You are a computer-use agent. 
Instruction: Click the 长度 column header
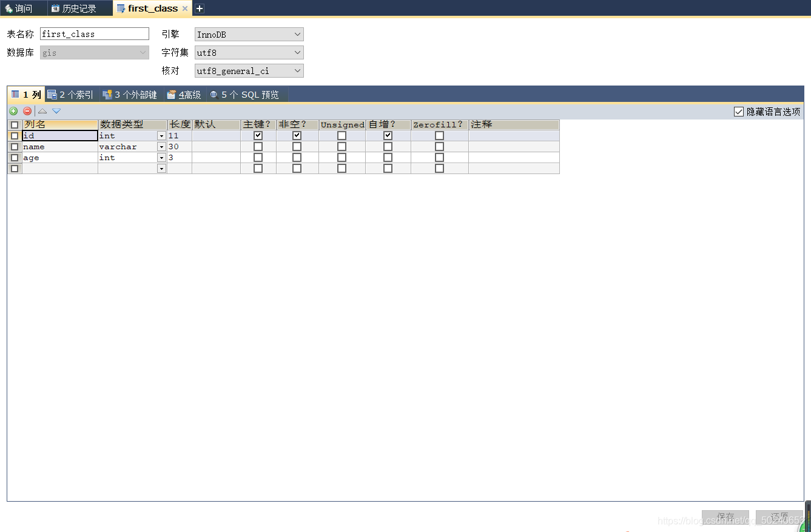pyautogui.click(x=180, y=124)
